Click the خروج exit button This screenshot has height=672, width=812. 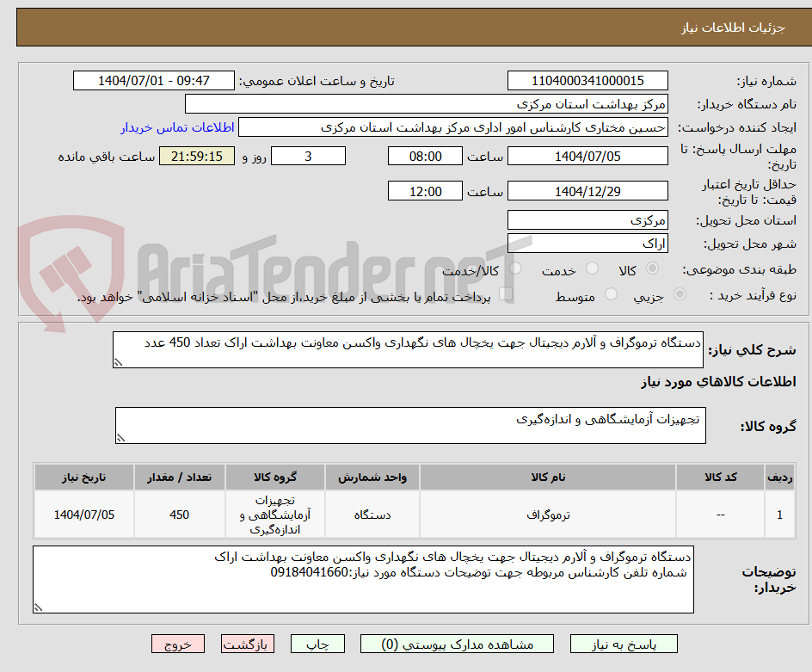pos(178,644)
